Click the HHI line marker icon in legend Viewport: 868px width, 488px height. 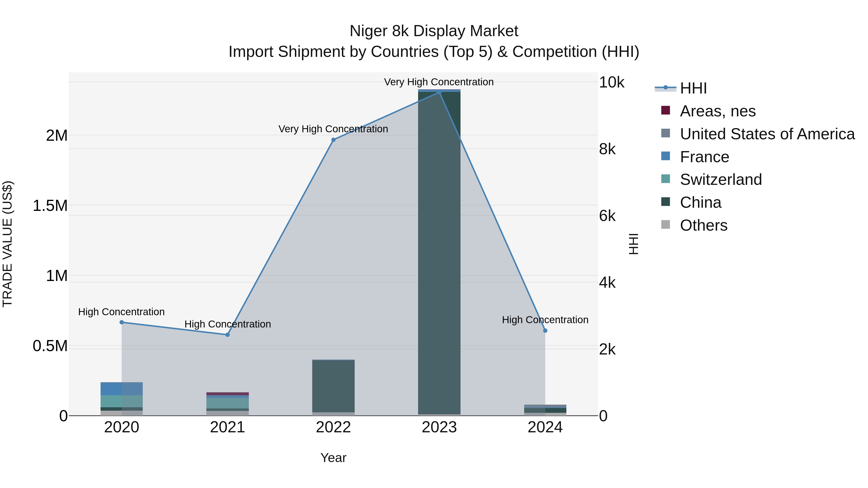pyautogui.click(x=665, y=87)
